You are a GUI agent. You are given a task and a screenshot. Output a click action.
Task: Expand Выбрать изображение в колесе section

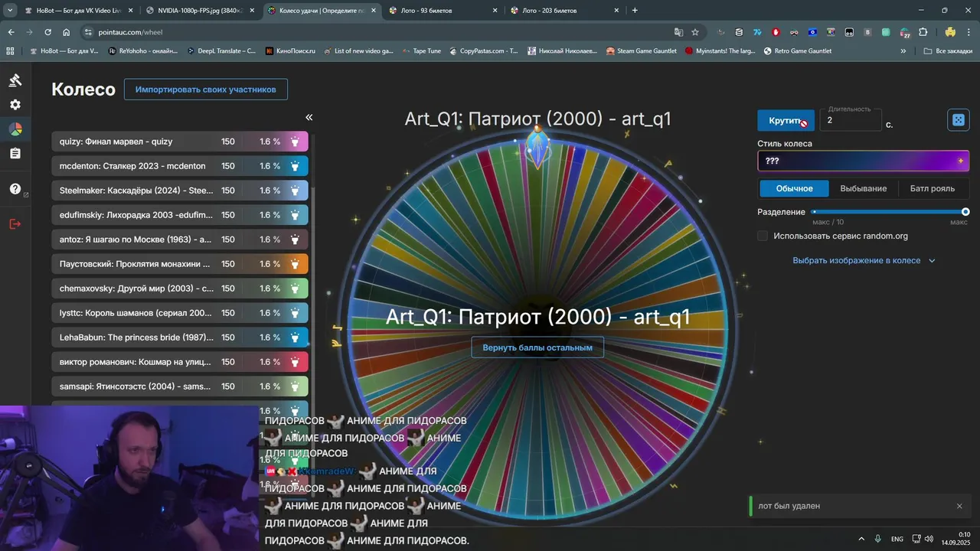pyautogui.click(x=864, y=260)
